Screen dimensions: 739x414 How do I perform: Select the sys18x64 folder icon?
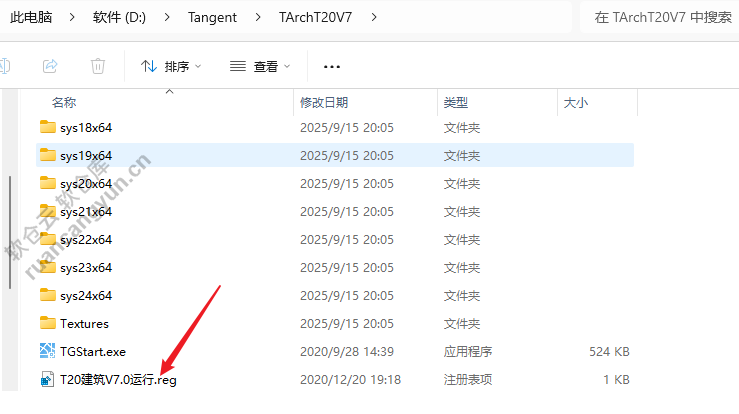point(47,127)
